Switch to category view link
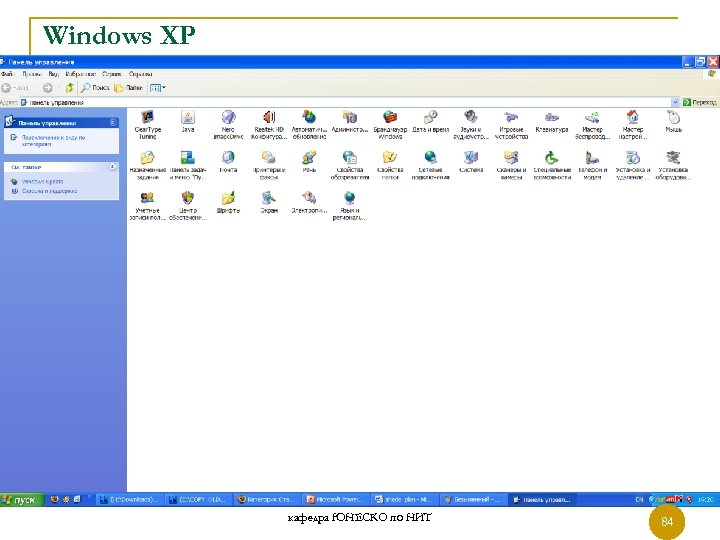 tap(53, 141)
